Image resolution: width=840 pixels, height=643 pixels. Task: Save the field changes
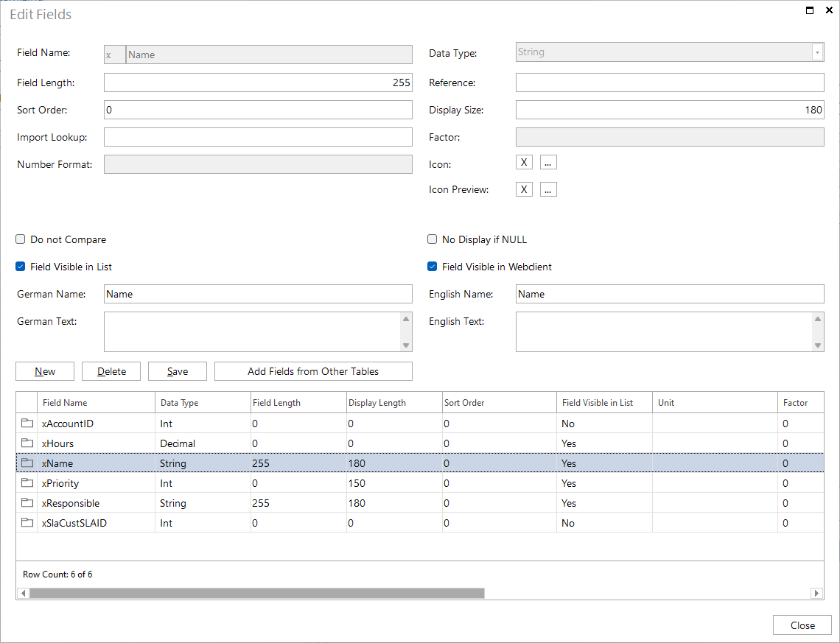178,371
